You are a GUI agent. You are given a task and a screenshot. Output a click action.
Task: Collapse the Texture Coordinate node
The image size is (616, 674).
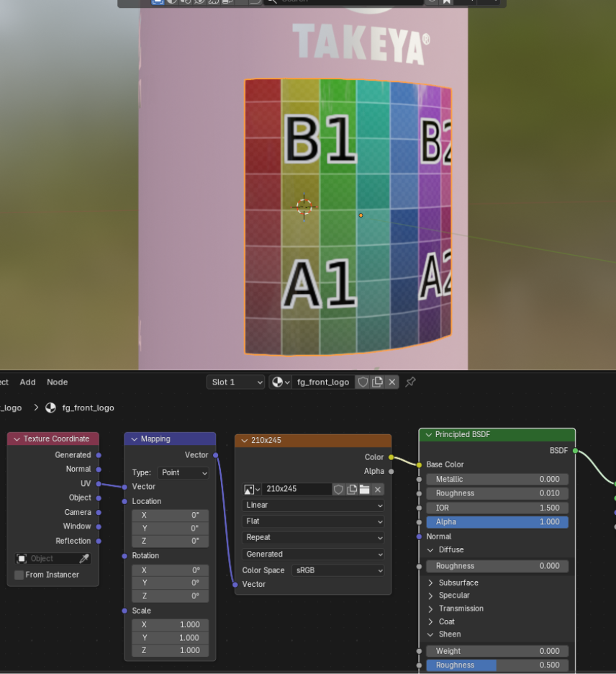point(17,439)
